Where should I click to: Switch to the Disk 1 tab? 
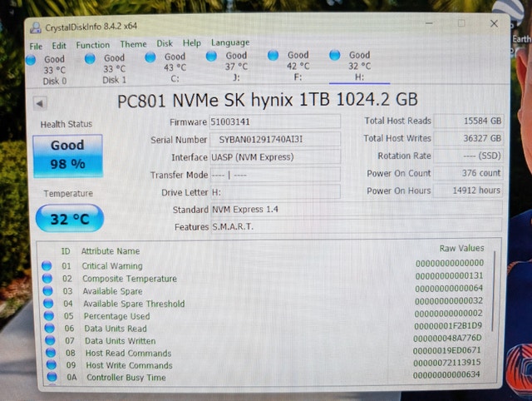coord(115,69)
